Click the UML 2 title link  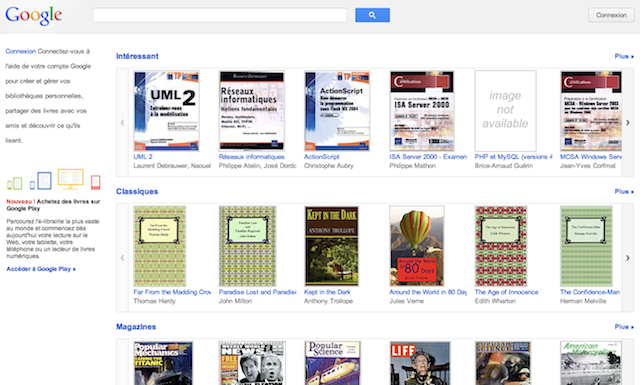click(x=143, y=157)
